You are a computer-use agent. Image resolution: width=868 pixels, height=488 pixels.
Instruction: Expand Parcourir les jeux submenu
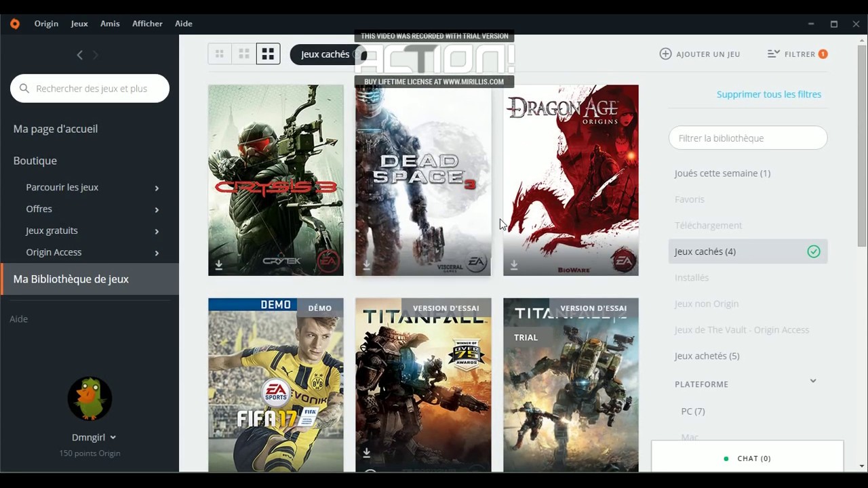pos(157,188)
